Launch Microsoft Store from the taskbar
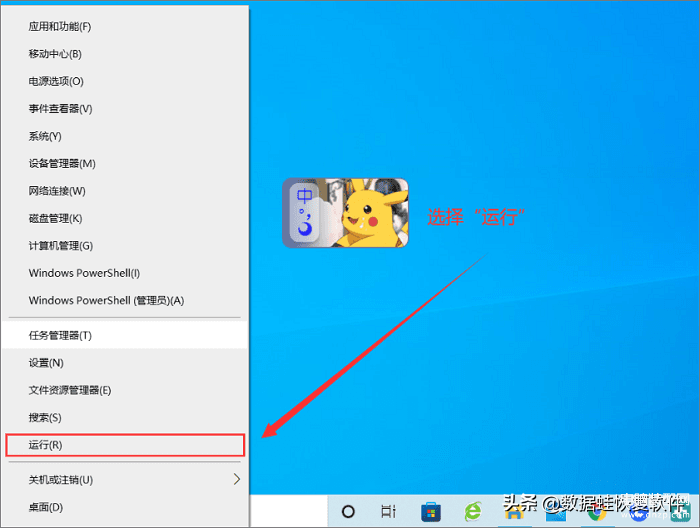This screenshot has height=528, width=700. coord(430,512)
